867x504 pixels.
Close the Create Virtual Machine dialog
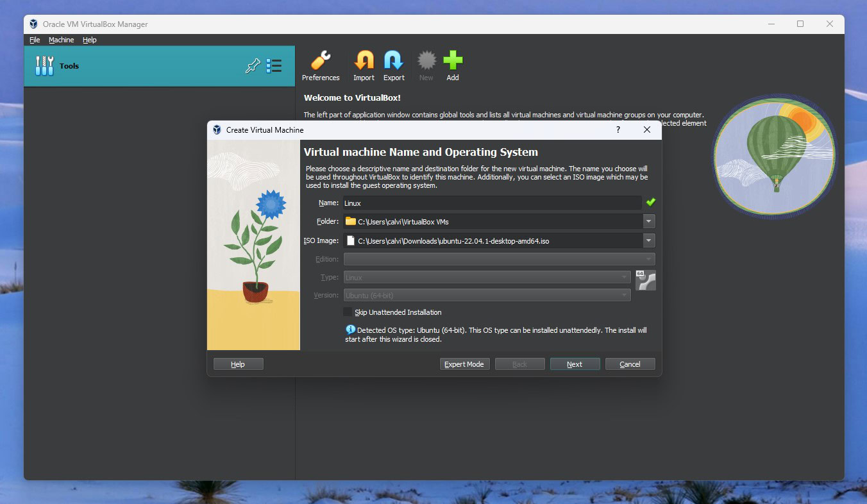[x=647, y=130]
